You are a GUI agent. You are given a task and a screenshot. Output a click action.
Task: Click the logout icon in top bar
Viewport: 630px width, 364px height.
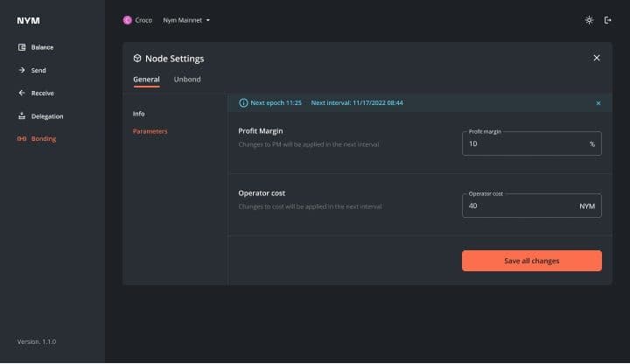[608, 20]
